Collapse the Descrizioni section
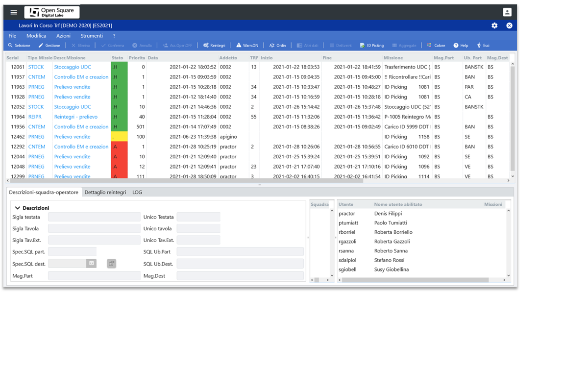Viewport: 588px width, 392px height. pos(18,208)
